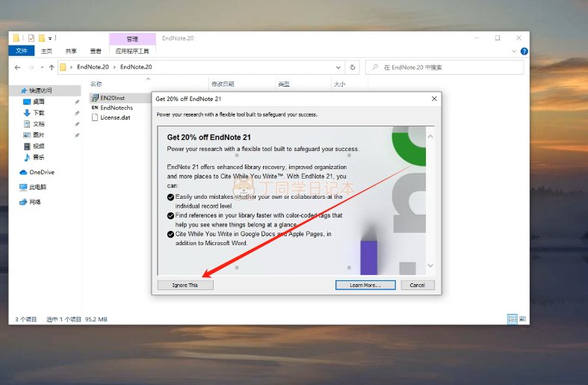Select the 管理 contextual tab
This screenshot has width=588, height=385.
click(132, 39)
